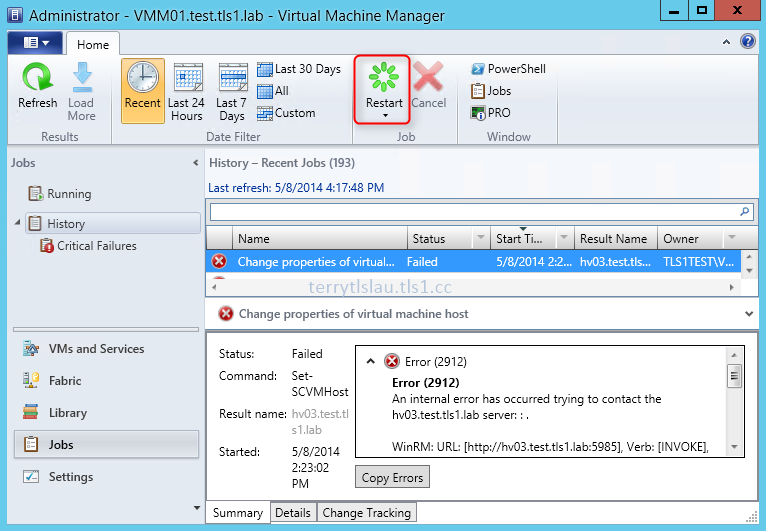This screenshot has height=531, width=766.
Task: Click the Copy Errors button
Action: [392, 477]
